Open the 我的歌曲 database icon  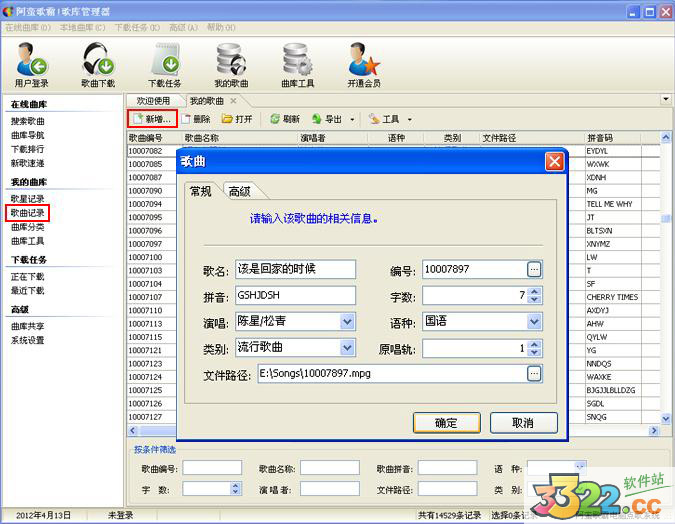[x=231, y=65]
